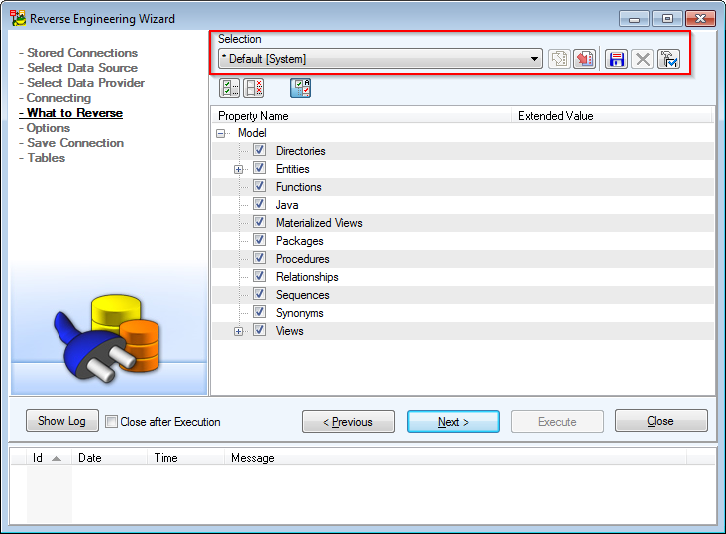Screen dimensions: 726x534
Task: Click the Time column header in log
Action: click(186, 458)
